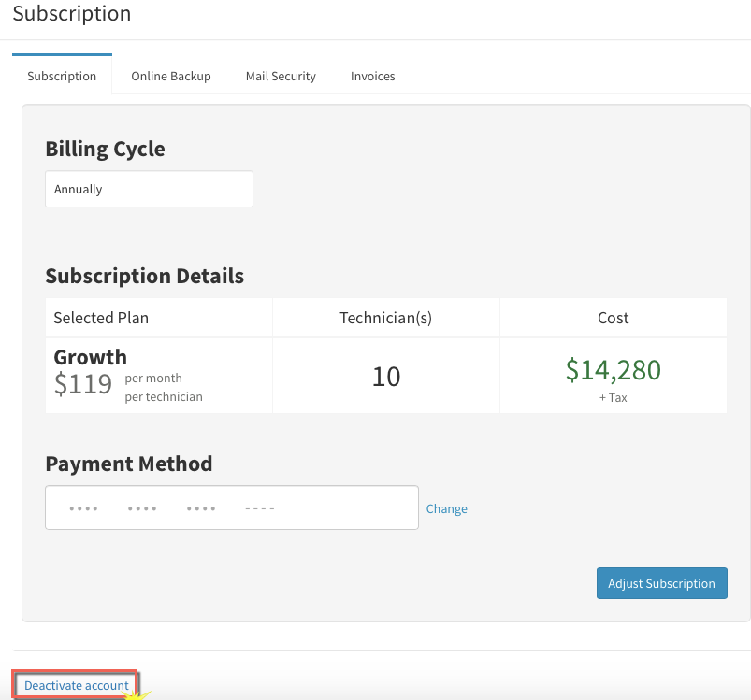The image size is (751, 700).
Task: Click the Subscription page title
Action: coord(72,13)
